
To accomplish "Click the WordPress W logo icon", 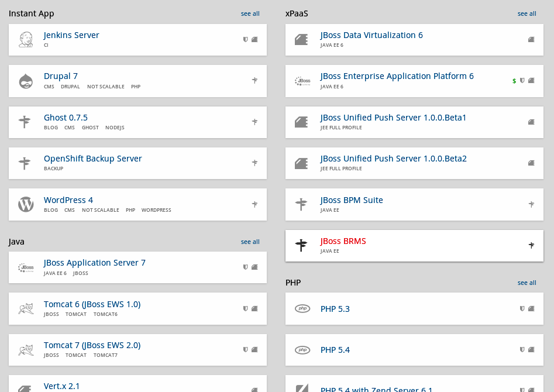I will [x=26, y=204].
